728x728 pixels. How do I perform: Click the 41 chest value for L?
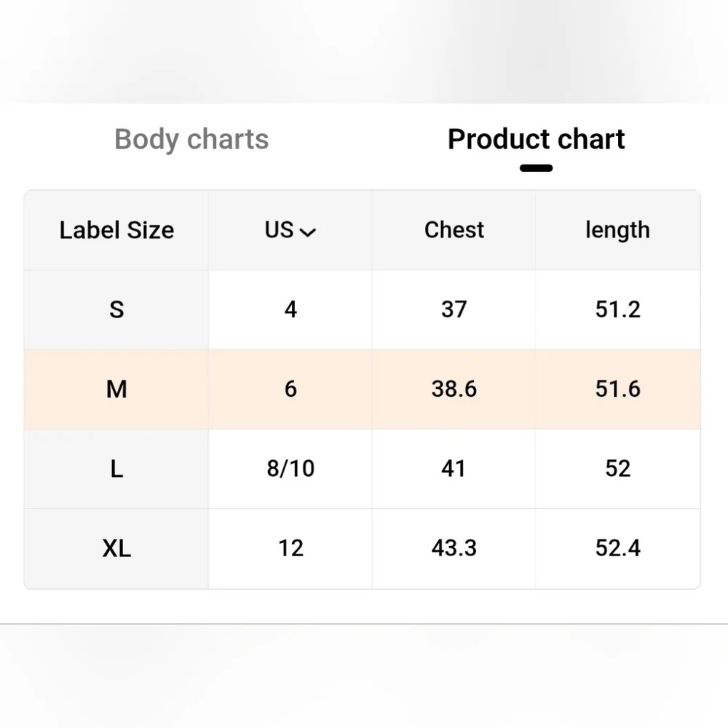click(x=454, y=468)
